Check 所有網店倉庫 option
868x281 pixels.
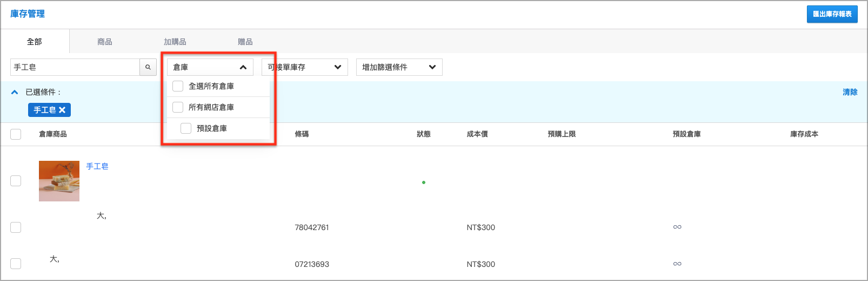(178, 107)
